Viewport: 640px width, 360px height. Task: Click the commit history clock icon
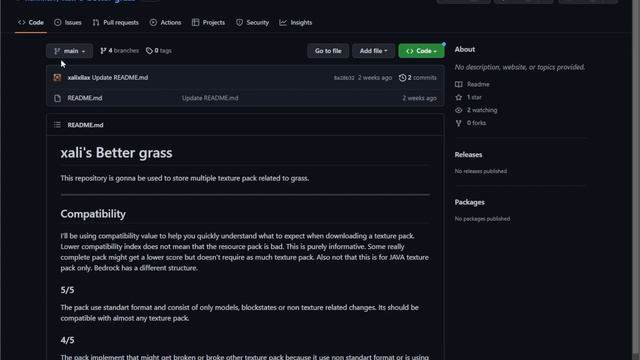(402, 78)
